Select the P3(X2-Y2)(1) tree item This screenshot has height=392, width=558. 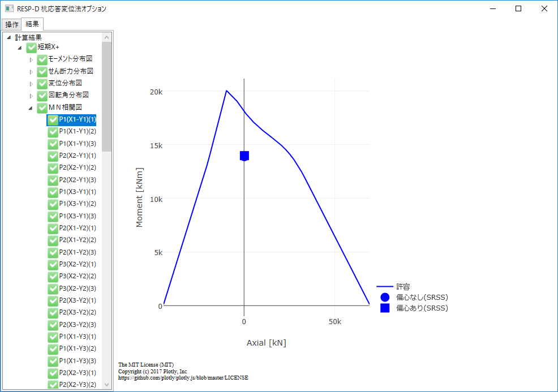click(x=78, y=264)
